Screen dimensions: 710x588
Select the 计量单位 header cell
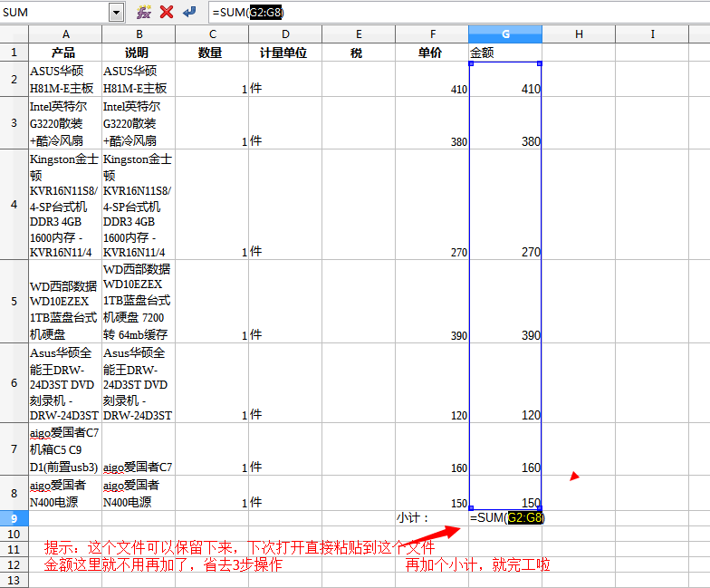pos(285,53)
